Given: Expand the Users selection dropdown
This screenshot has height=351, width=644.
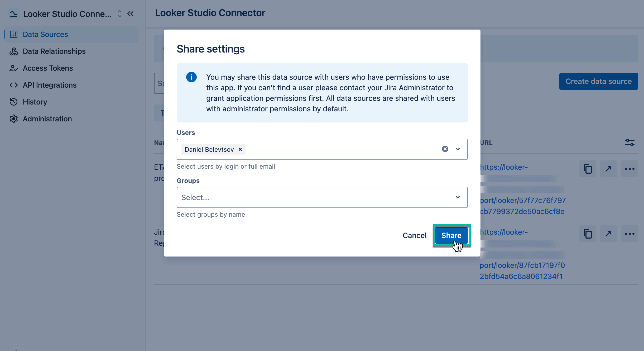Looking at the screenshot, I should coord(458,149).
